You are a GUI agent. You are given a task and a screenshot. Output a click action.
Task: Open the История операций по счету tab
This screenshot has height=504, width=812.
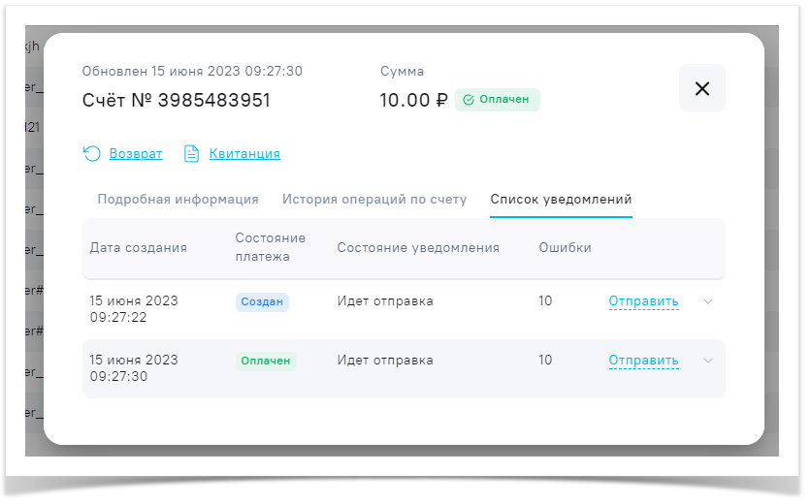pyautogui.click(x=374, y=199)
